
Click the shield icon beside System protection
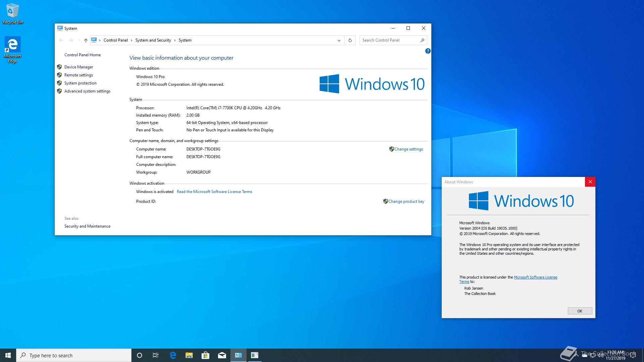click(x=59, y=83)
